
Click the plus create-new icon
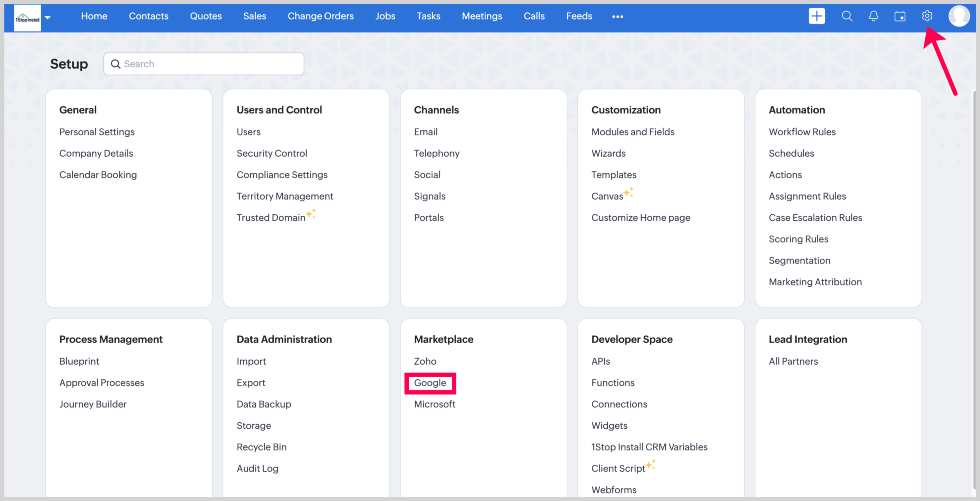point(816,16)
